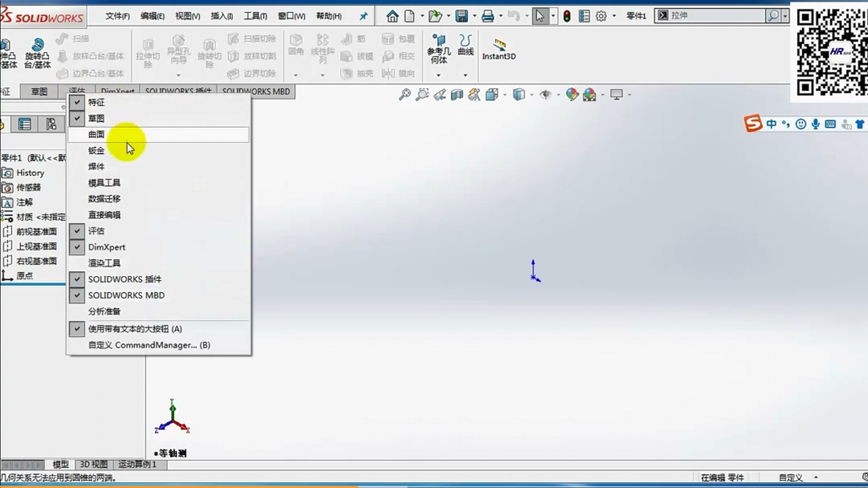Expand the Curves (曲线) dropdown arrow

[465, 75]
